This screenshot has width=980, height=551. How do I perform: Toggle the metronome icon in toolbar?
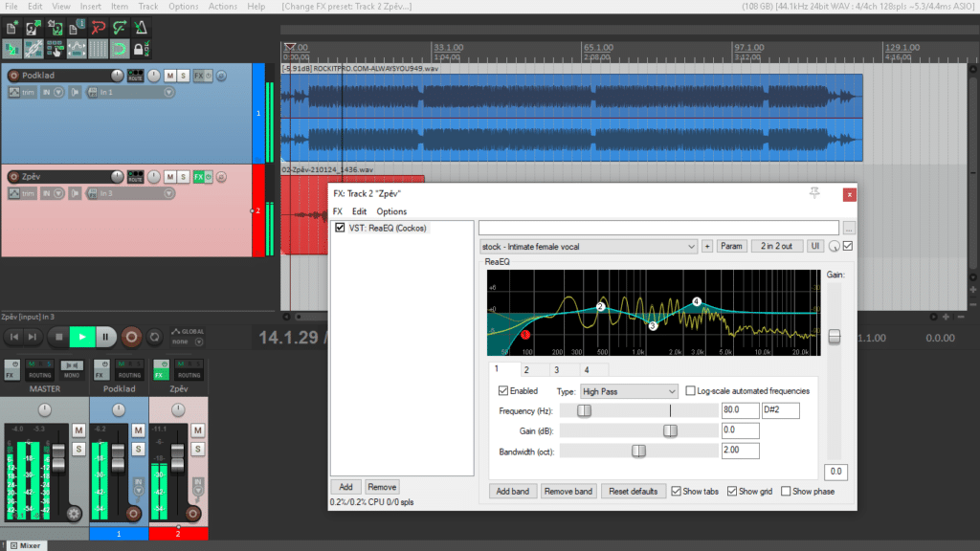(141, 28)
